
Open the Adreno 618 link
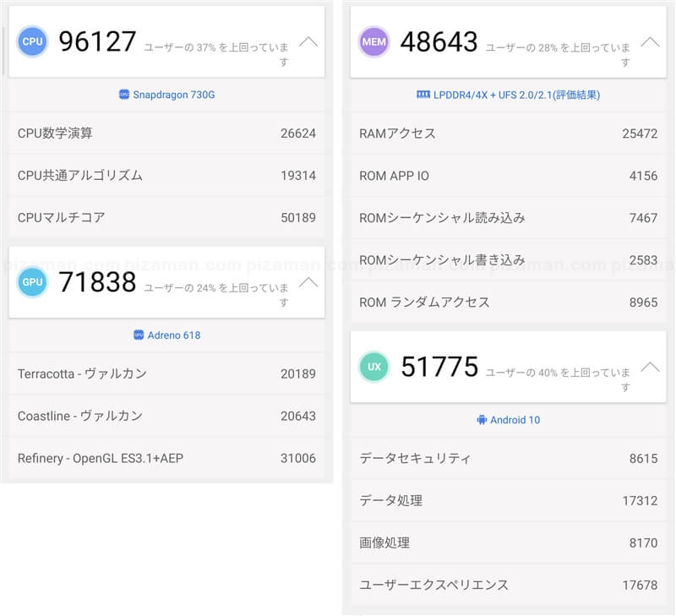[x=174, y=335]
